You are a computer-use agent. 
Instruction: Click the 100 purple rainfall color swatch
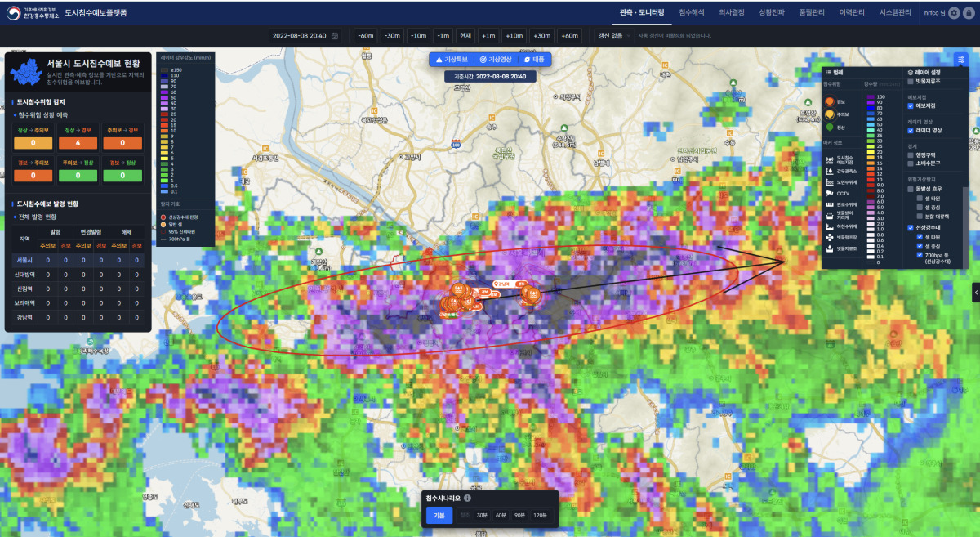[872, 96]
